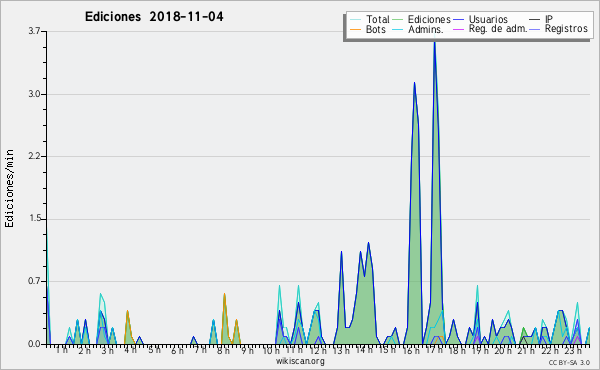The width and height of the screenshot is (600, 370).
Task: Select the 'Admins.' legend entry
Action: click(426, 29)
